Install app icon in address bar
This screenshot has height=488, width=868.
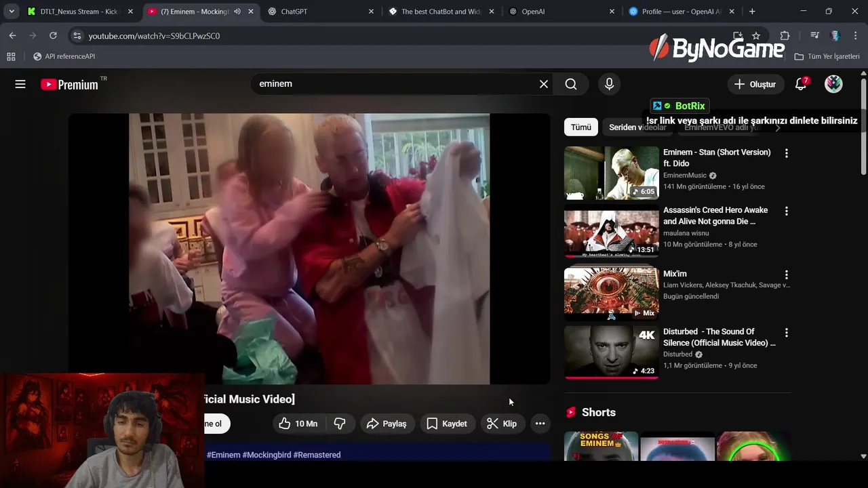pyautogui.click(x=738, y=35)
